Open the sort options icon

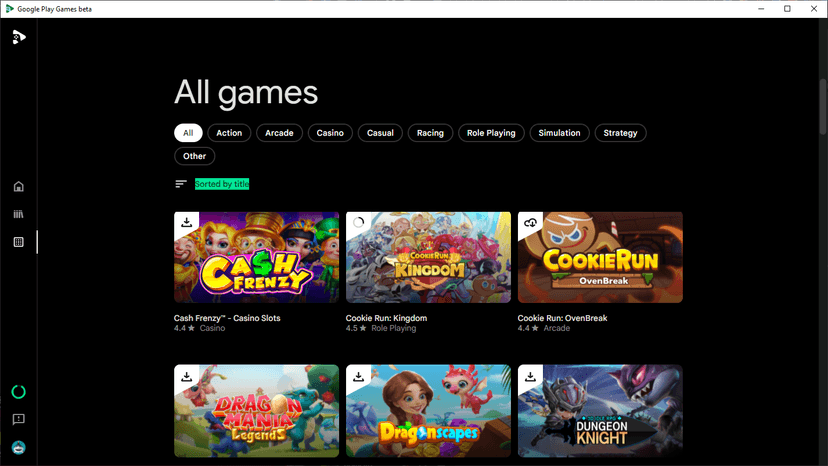(x=181, y=184)
